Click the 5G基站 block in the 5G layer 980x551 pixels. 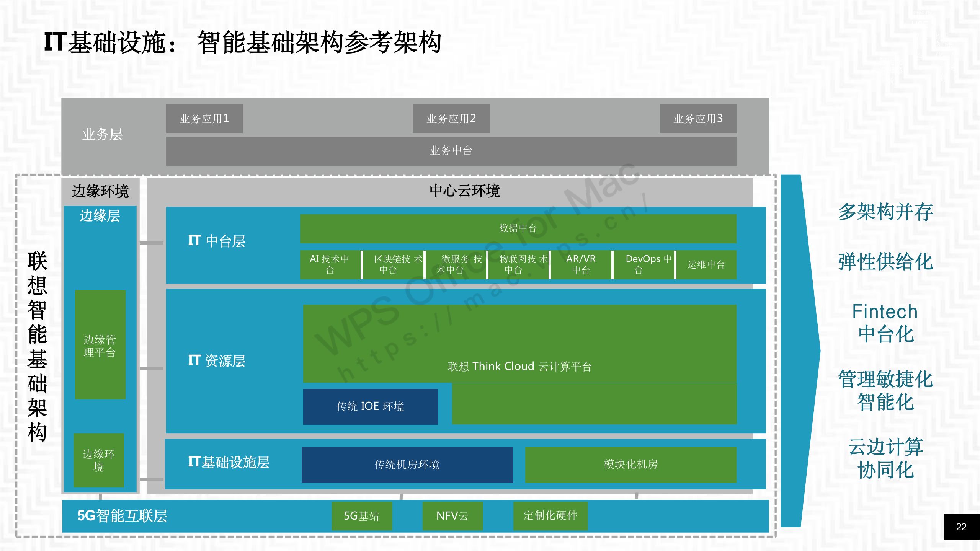tap(361, 516)
